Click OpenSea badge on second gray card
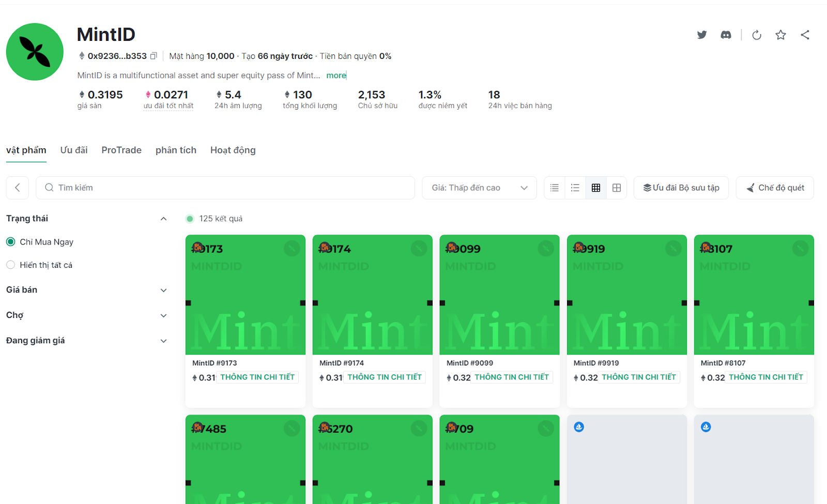 point(706,427)
